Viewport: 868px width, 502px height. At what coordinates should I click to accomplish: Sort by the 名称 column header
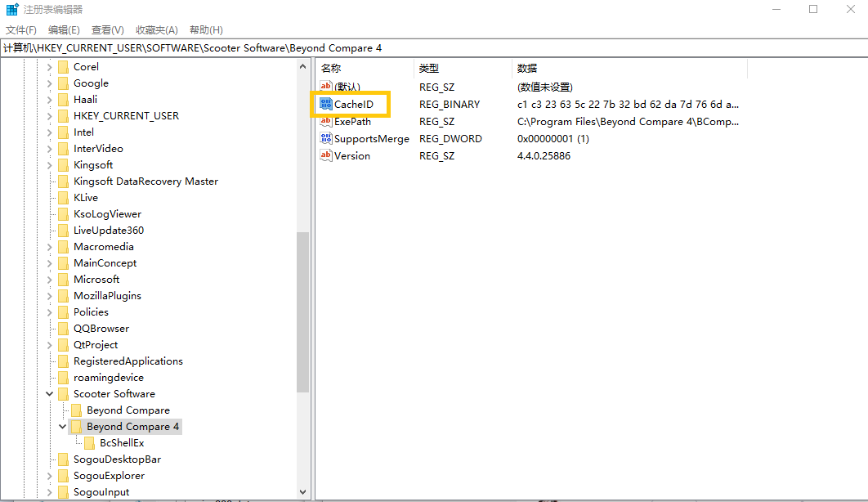click(365, 68)
